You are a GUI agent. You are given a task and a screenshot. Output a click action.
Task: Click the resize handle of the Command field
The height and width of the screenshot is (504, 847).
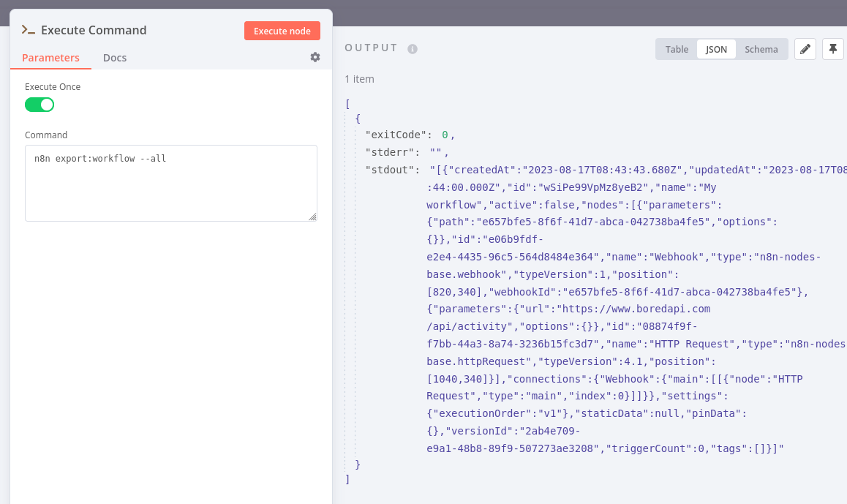(x=314, y=217)
